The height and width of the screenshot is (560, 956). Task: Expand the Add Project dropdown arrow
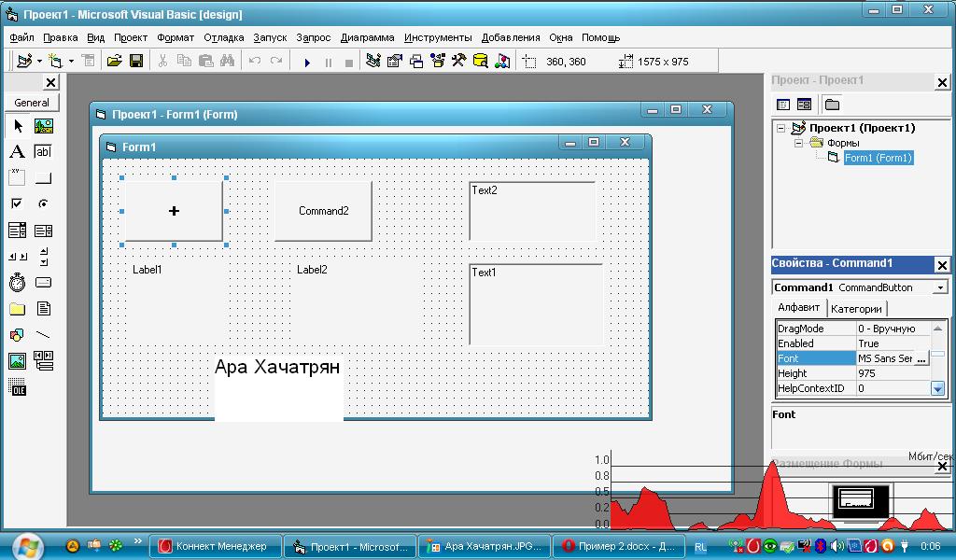pos(39,61)
